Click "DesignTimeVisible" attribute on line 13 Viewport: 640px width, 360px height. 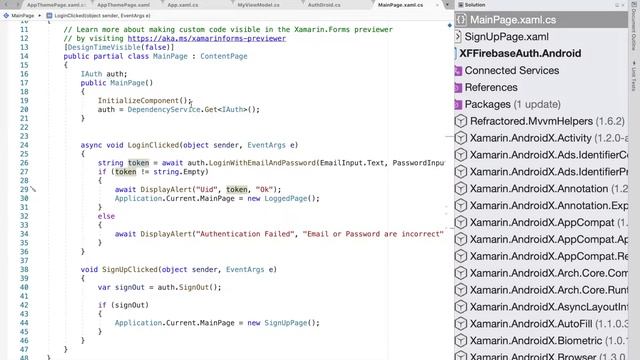104,47
